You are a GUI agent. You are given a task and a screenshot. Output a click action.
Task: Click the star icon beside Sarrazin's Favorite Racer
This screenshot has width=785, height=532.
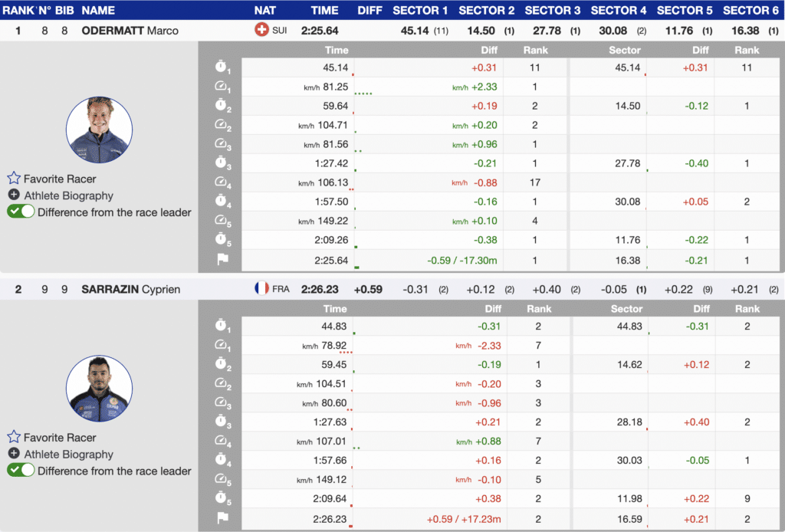13,437
